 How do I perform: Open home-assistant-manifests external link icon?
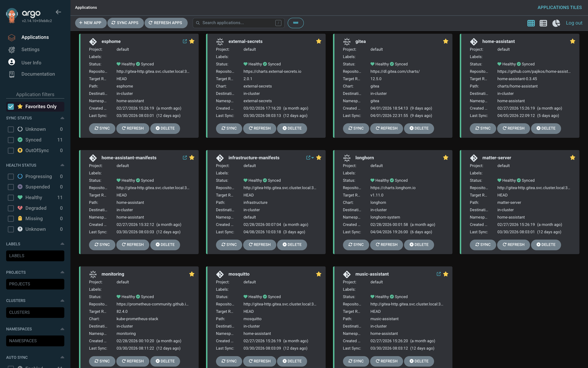pos(185,157)
